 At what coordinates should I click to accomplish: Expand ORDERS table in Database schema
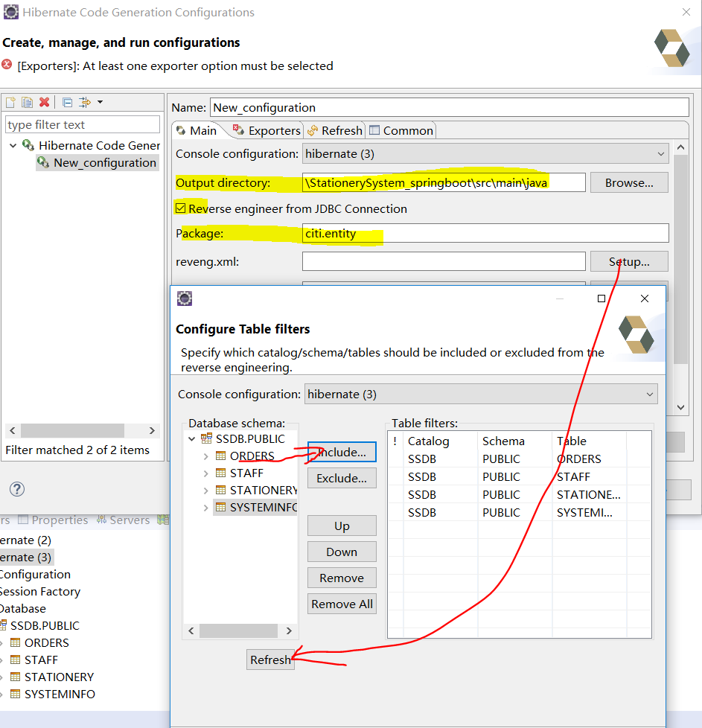point(205,456)
